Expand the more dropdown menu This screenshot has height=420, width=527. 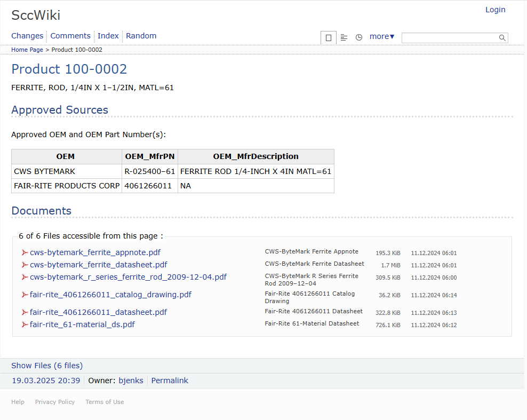pos(382,36)
